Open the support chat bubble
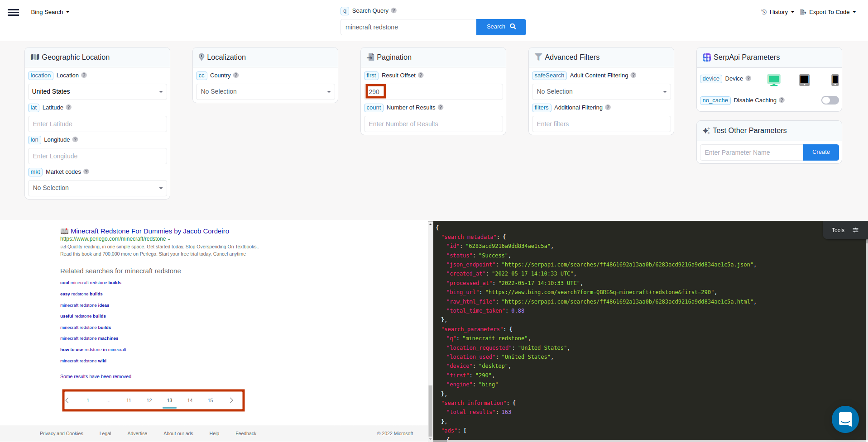 tap(845, 419)
